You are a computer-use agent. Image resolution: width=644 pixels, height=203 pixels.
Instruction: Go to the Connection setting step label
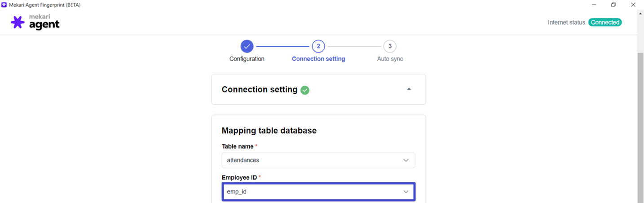click(318, 59)
